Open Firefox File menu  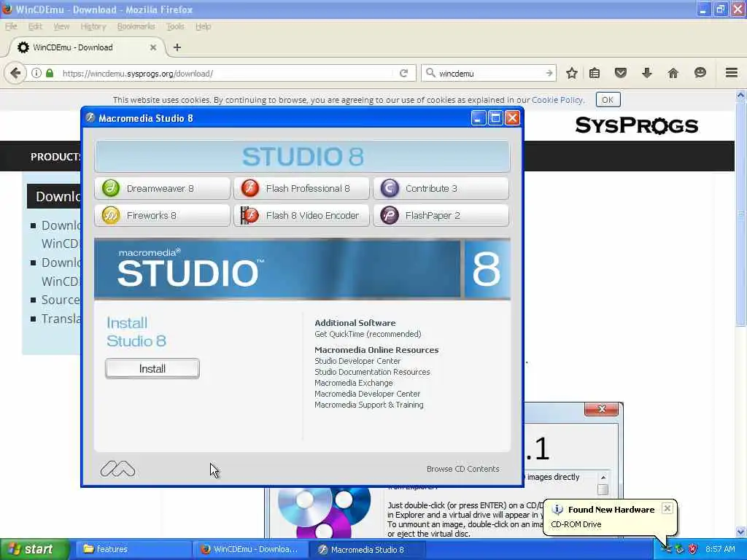[x=11, y=27]
